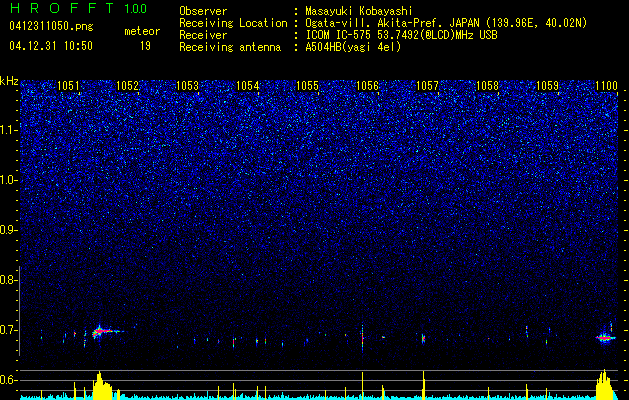
Task: Click the 1052 time axis label
Action: coord(128,86)
